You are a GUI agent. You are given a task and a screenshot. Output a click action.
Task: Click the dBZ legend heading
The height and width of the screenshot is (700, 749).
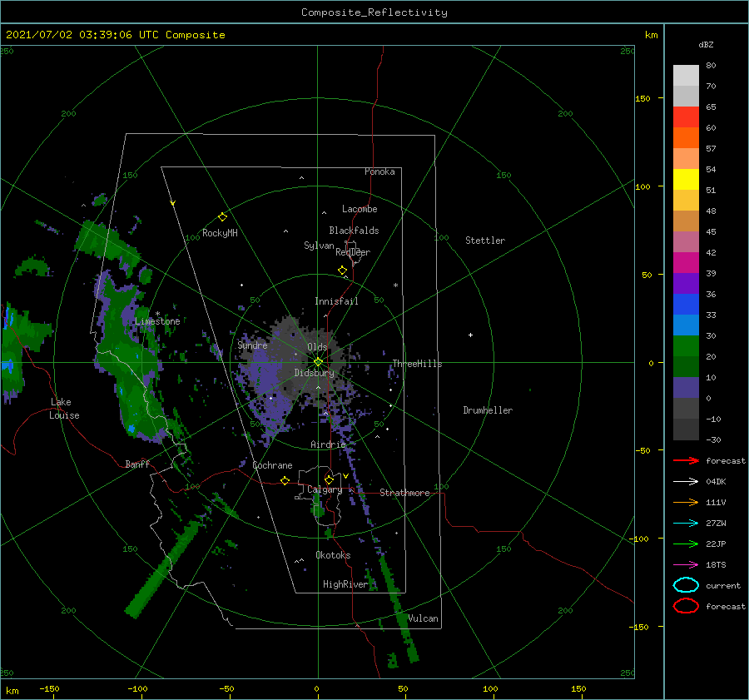pyautogui.click(x=706, y=44)
